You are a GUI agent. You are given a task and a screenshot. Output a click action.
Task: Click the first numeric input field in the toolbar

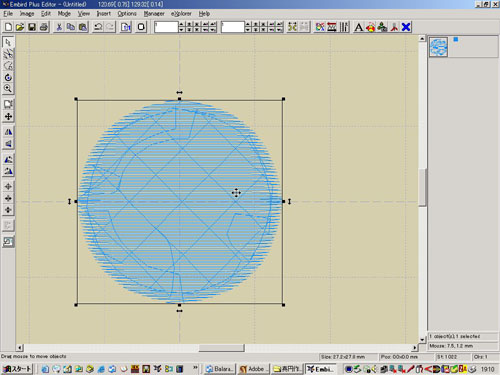[x=166, y=27]
